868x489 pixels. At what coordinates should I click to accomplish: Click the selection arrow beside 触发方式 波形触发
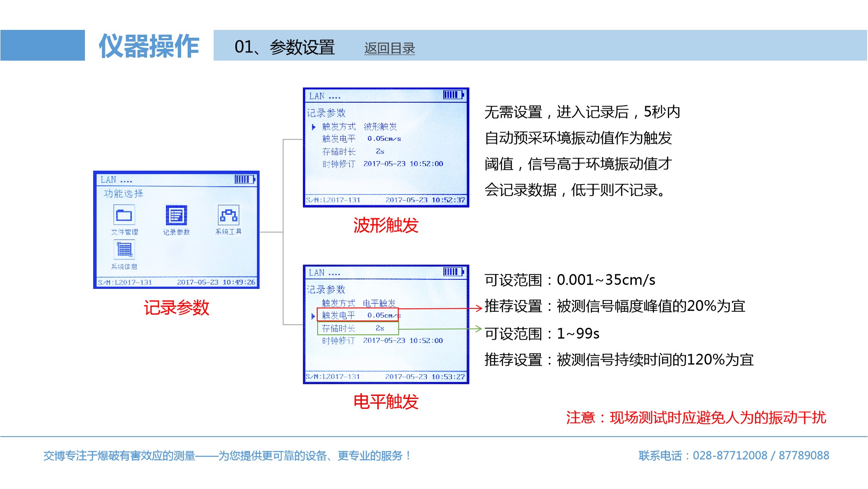point(313,127)
